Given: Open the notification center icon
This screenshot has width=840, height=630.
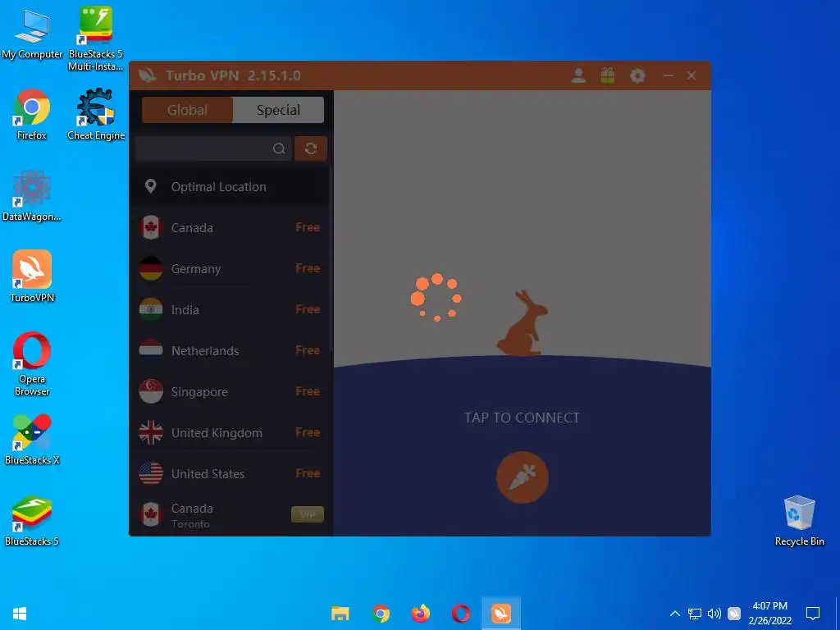Looking at the screenshot, I should [x=813, y=614].
